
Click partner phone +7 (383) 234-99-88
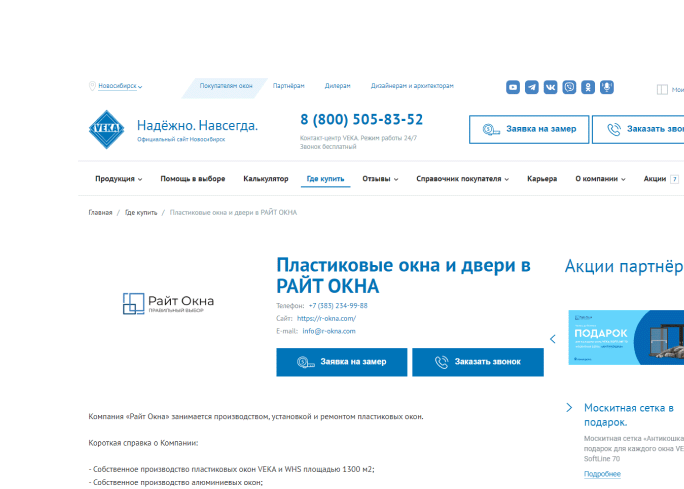[338, 306]
